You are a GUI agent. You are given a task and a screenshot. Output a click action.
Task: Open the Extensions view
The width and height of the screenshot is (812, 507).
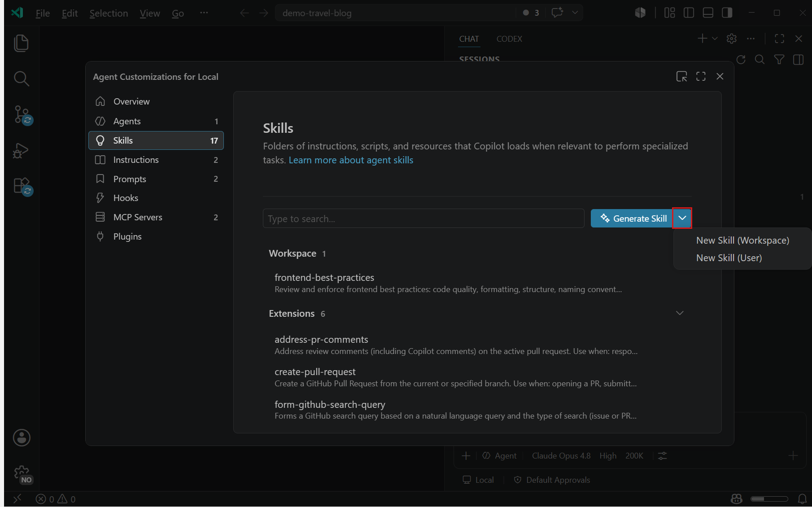click(x=21, y=186)
